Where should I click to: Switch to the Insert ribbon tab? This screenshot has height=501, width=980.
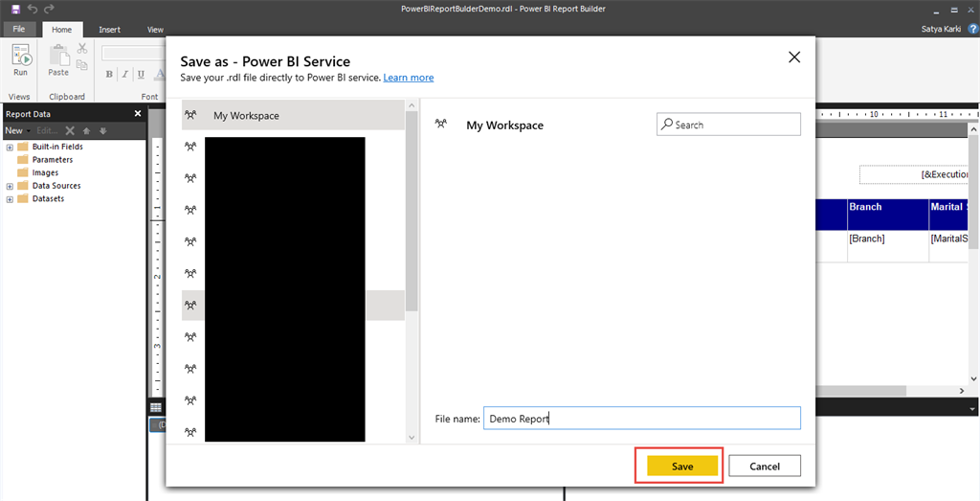point(109,30)
